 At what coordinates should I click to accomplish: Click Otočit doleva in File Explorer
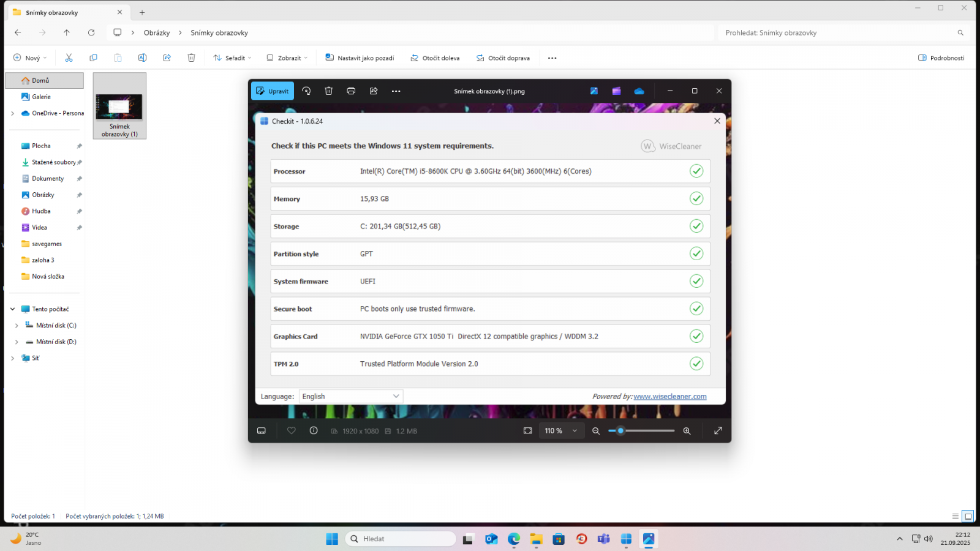point(435,58)
